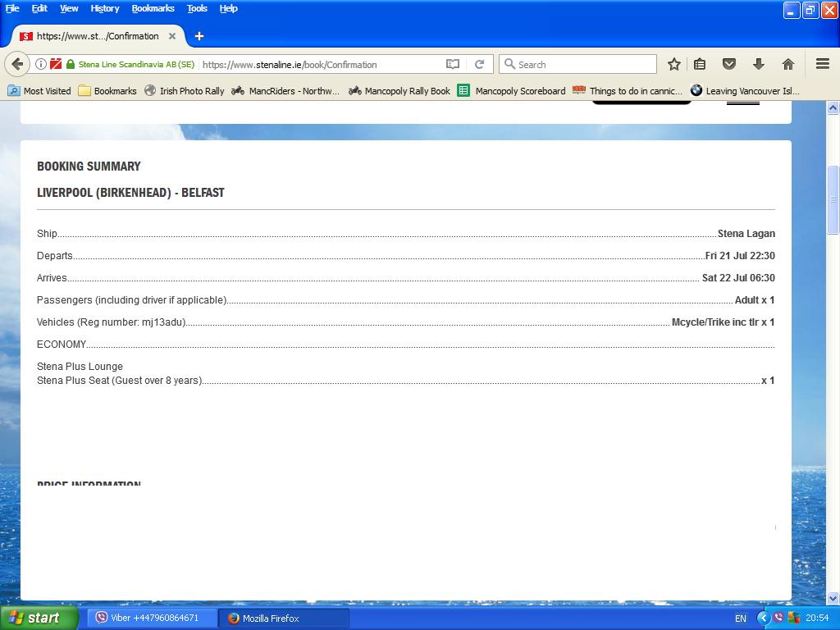840x630 pixels.
Task: Click the Windows Start button
Action: [x=39, y=619]
